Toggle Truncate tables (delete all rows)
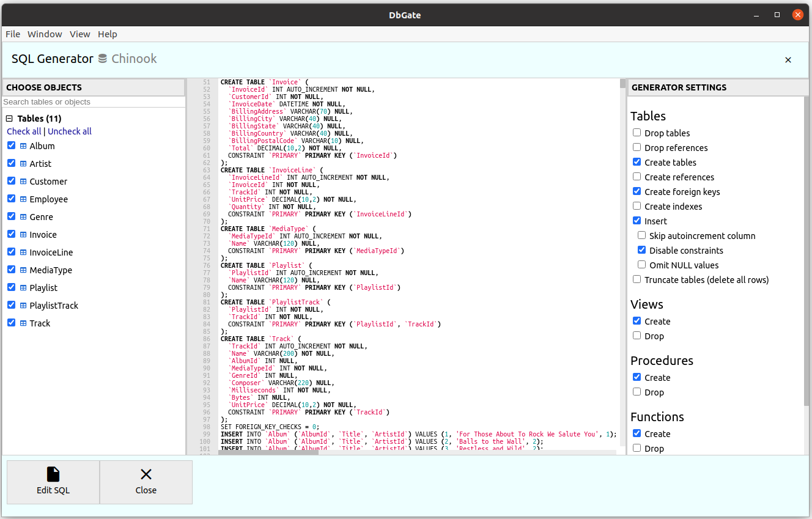Image resolution: width=812 pixels, height=519 pixels. [637, 279]
